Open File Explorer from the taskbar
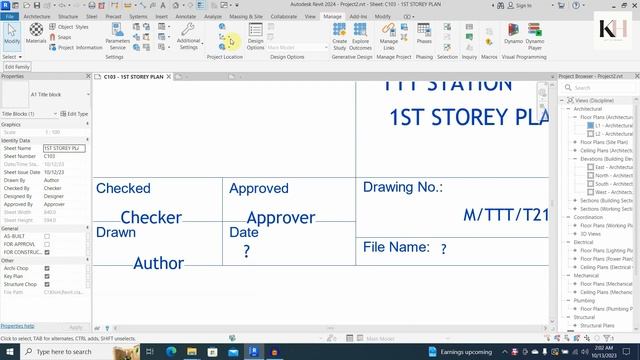640x360 pixels. pyautogui.click(x=191, y=351)
